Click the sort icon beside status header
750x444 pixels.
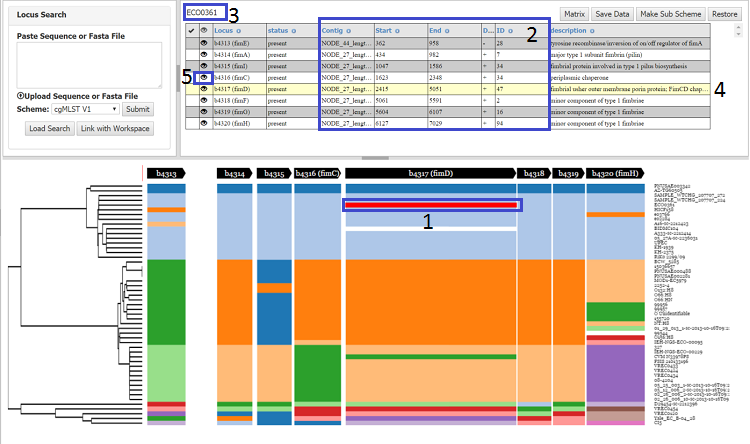tap(294, 31)
